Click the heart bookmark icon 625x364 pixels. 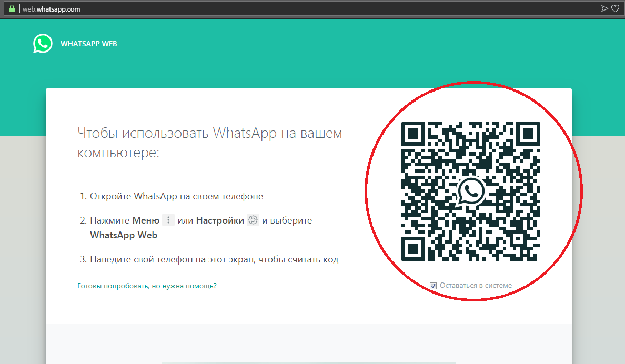click(x=616, y=8)
